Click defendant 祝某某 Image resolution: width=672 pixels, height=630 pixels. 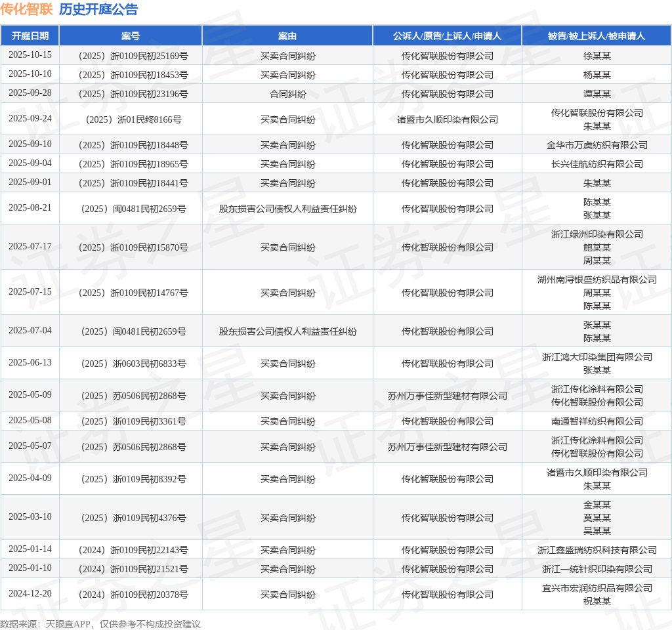pyautogui.click(x=597, y=601)
